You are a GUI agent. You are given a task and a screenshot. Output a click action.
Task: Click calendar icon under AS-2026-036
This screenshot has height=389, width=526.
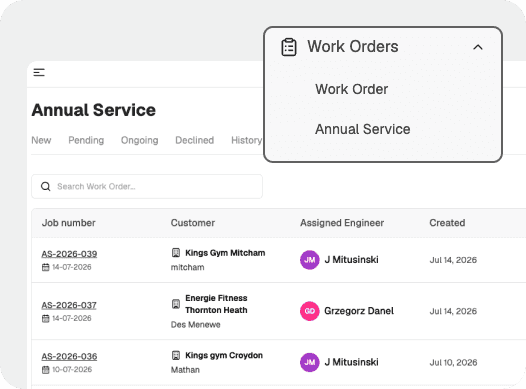pyautogui.click(x=45, y=370)
